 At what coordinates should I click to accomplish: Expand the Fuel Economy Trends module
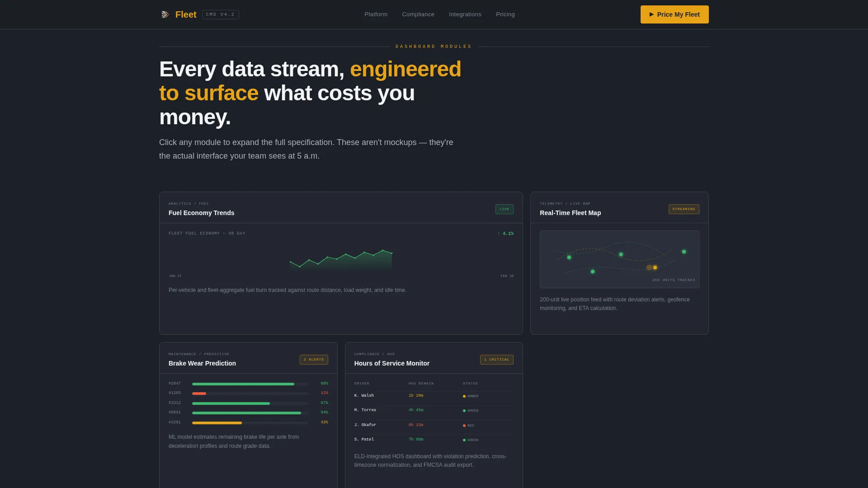click(x=341, y=263)
